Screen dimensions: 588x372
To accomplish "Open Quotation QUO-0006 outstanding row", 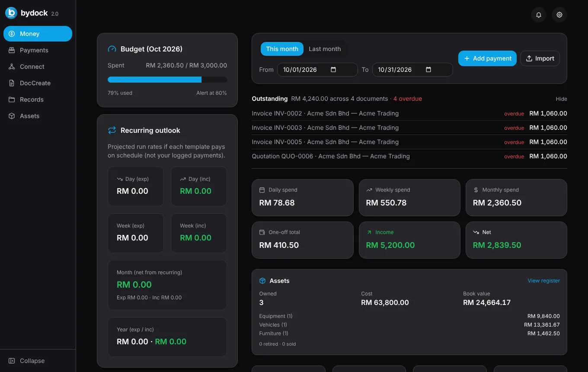I will point(409,156).
